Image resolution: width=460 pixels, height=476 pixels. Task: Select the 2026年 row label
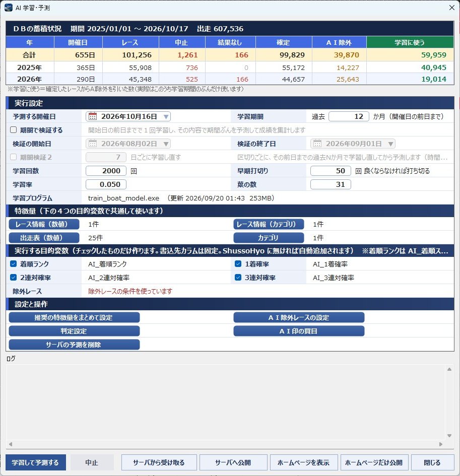click(x=29, y=79)
